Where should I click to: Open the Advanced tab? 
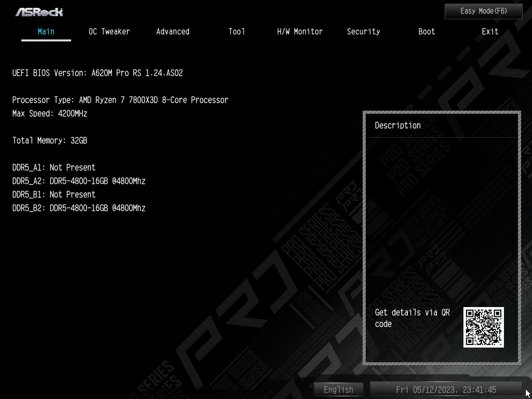172,32
